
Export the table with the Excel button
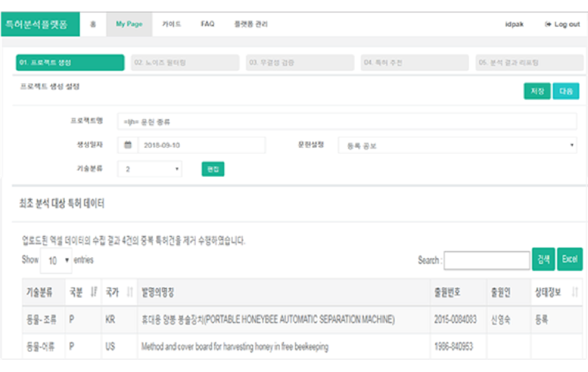click(x=569, y=259)
